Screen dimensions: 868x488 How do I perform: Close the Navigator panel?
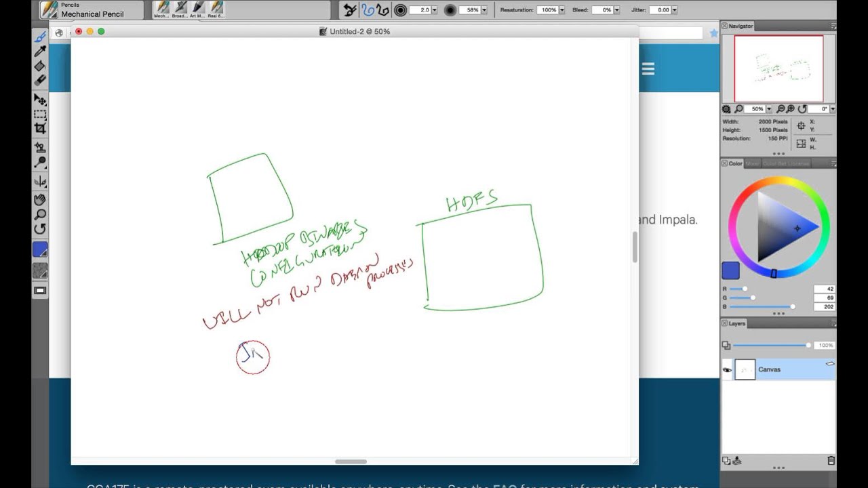(724, 26)
